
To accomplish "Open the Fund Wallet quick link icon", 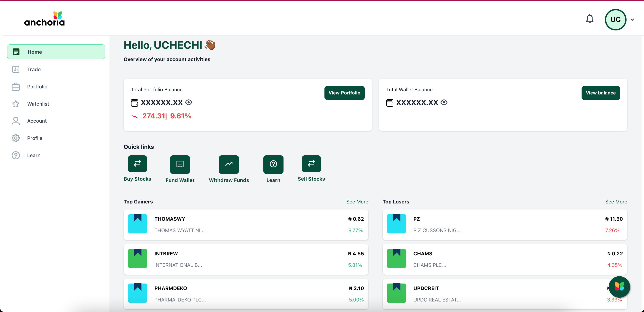I will [x=180, y=164].
